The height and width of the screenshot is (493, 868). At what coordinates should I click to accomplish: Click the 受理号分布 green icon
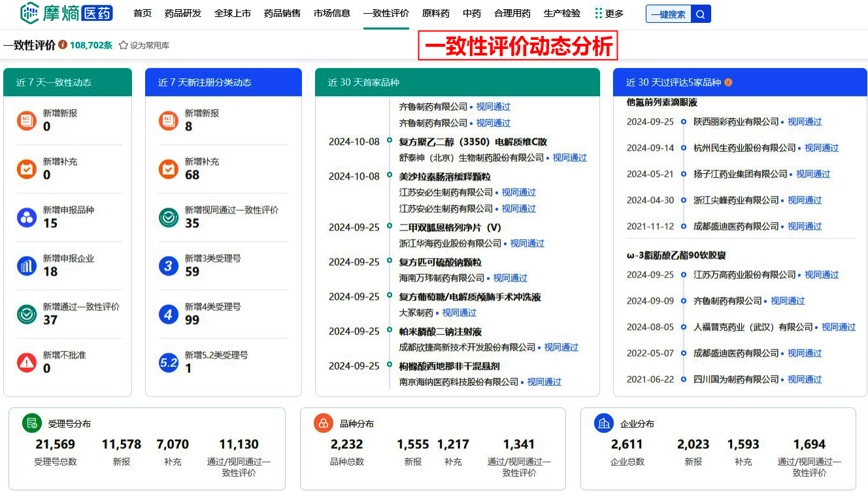click(x=31, y=423)
